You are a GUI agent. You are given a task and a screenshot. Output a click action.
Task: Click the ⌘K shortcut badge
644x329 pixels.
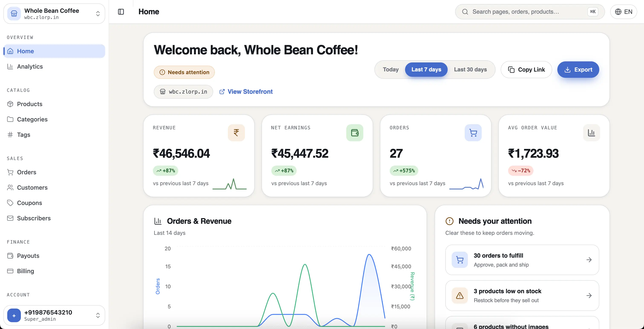[x=593, y=12]
